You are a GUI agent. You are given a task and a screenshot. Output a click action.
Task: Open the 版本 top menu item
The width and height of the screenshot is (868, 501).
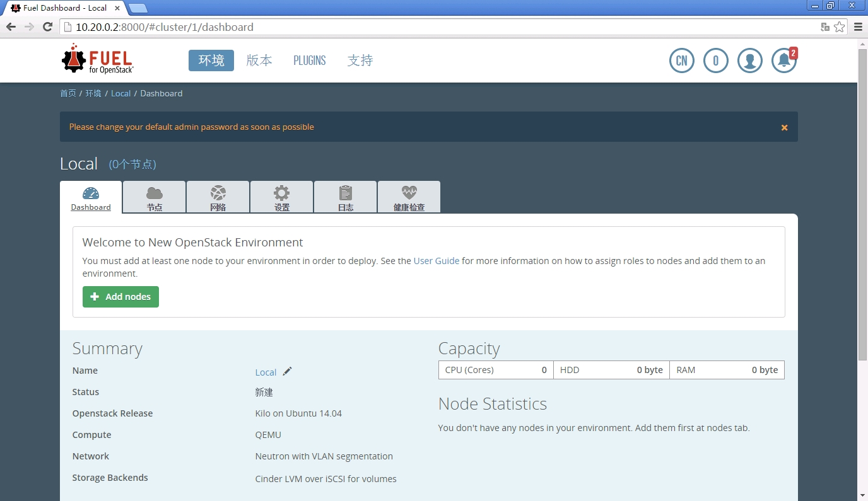coord(259,60)
